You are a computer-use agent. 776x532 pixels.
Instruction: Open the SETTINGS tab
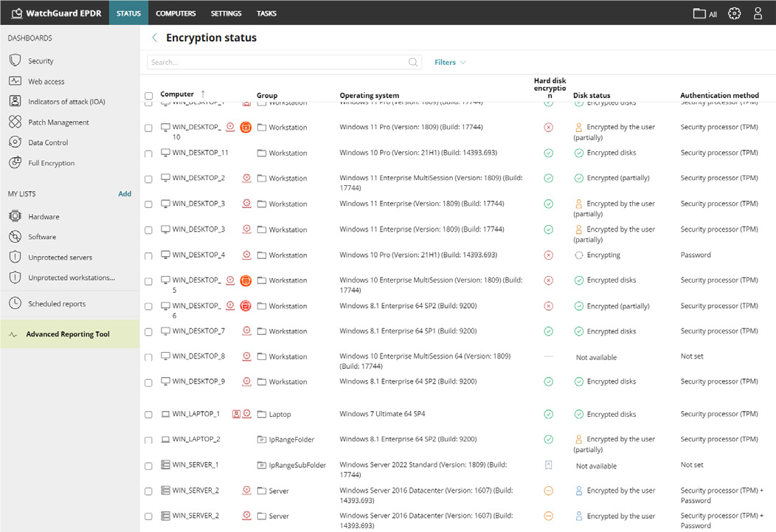click(226, 13)
